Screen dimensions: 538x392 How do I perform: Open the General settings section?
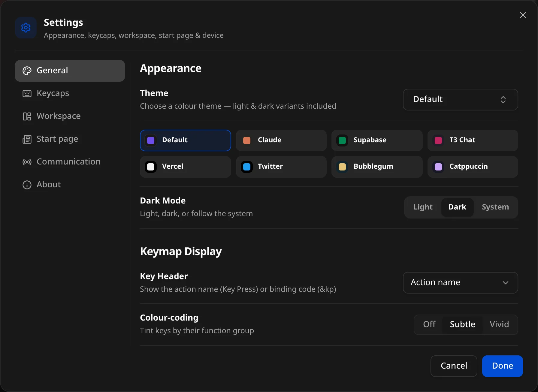(70, 71)
